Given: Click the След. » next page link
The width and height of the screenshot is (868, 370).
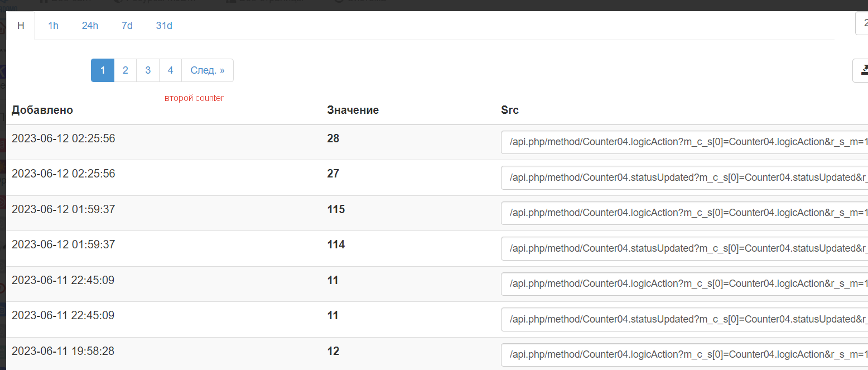Looking at the screenshot, I should [x=208, y=70].
